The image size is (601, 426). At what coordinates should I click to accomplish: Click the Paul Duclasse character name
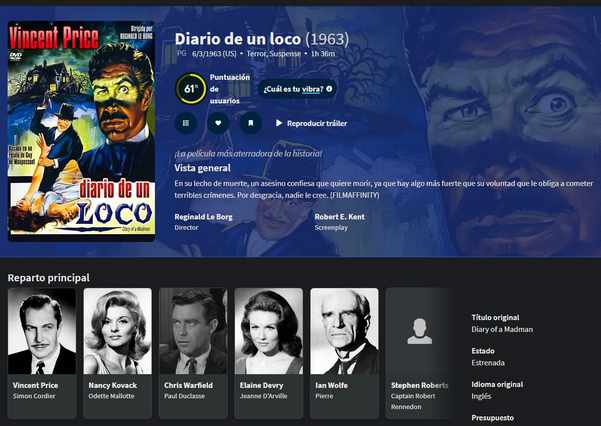[x=184, y=396]
